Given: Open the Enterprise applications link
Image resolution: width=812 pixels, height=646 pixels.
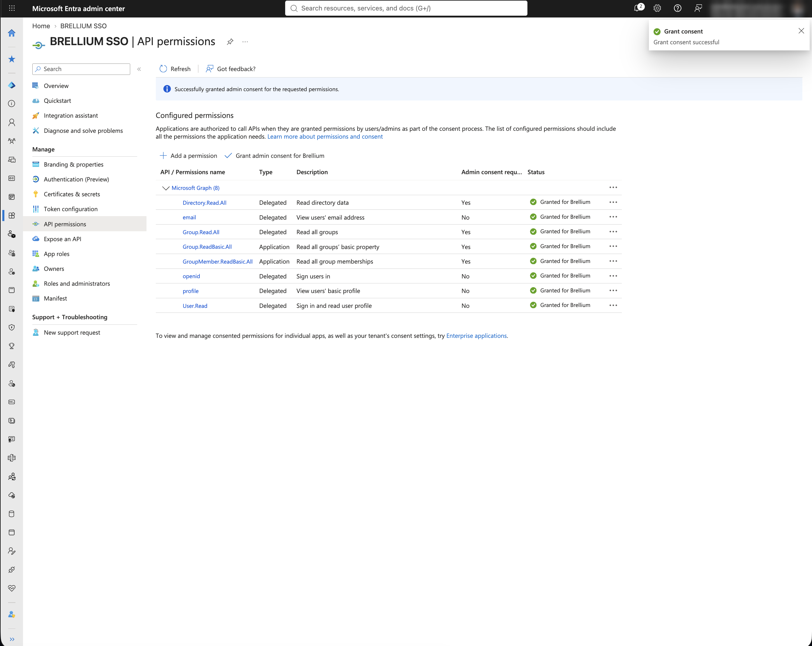Looking at the screenshot, I should tap(476, 336).
